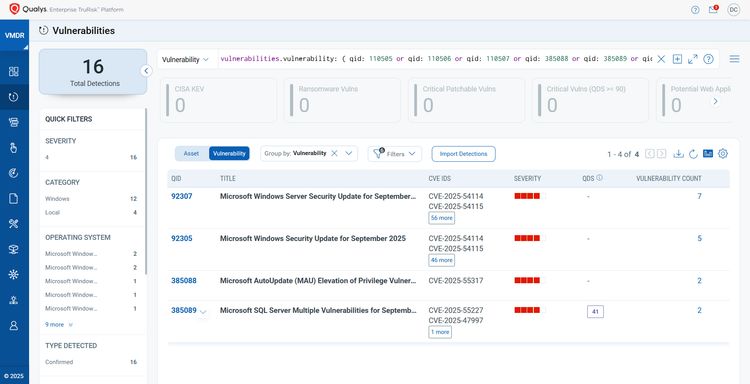Screen dimensions: 750x384
Task: Collapse the quick filters panel arrow
Action: click(146, 71)
